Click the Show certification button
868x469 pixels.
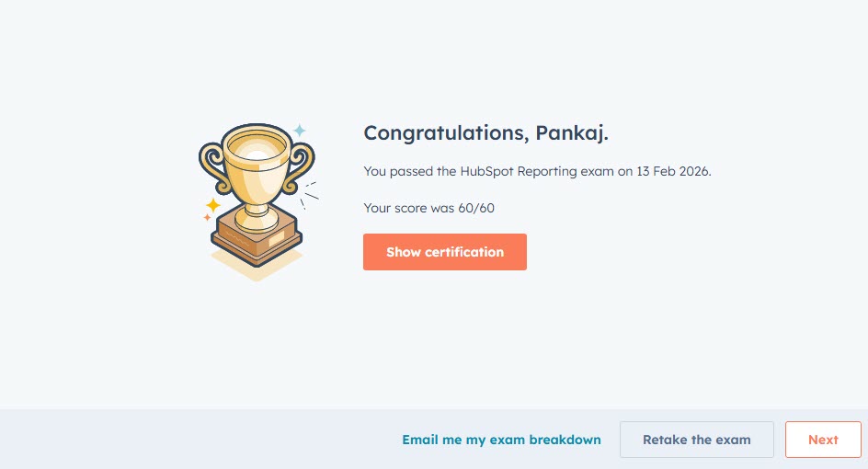tap(444, 252)
